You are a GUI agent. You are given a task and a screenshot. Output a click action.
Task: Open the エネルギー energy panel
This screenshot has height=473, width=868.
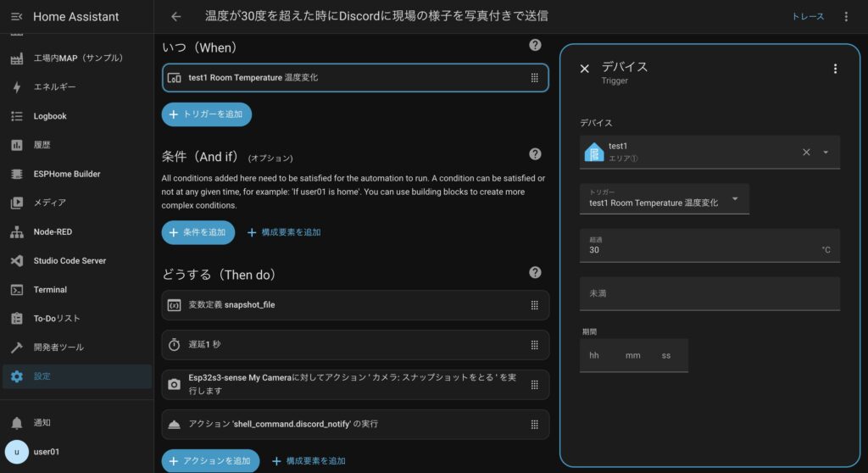point(77,87)
